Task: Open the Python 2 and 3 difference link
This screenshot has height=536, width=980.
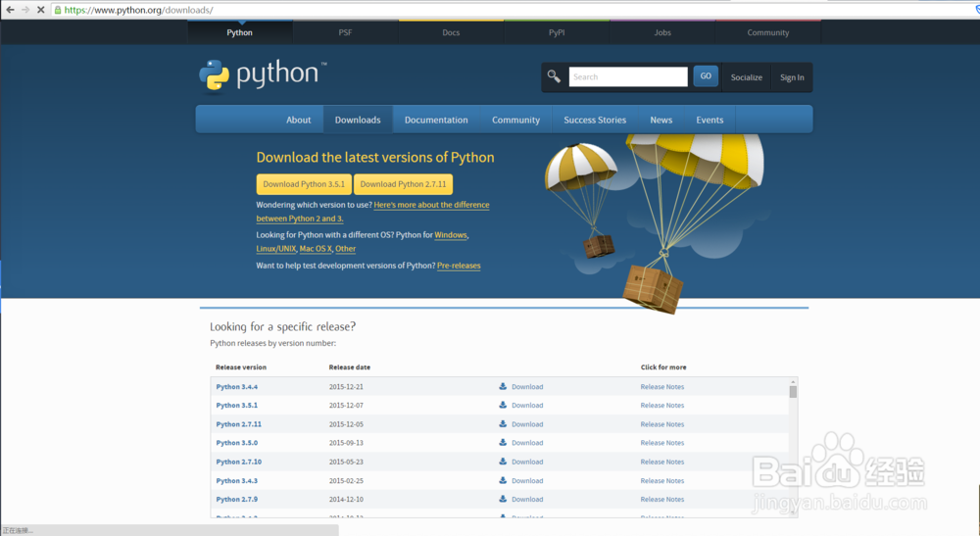Action: point(432,205)
